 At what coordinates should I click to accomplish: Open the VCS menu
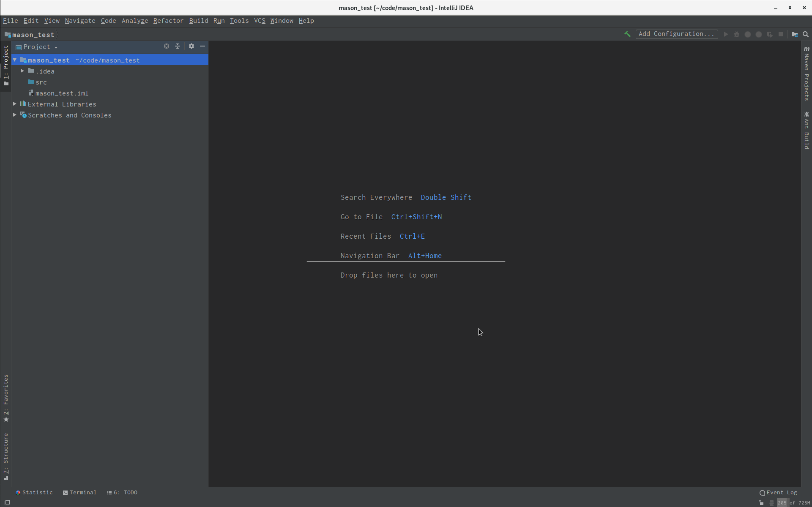coord(260,21)
